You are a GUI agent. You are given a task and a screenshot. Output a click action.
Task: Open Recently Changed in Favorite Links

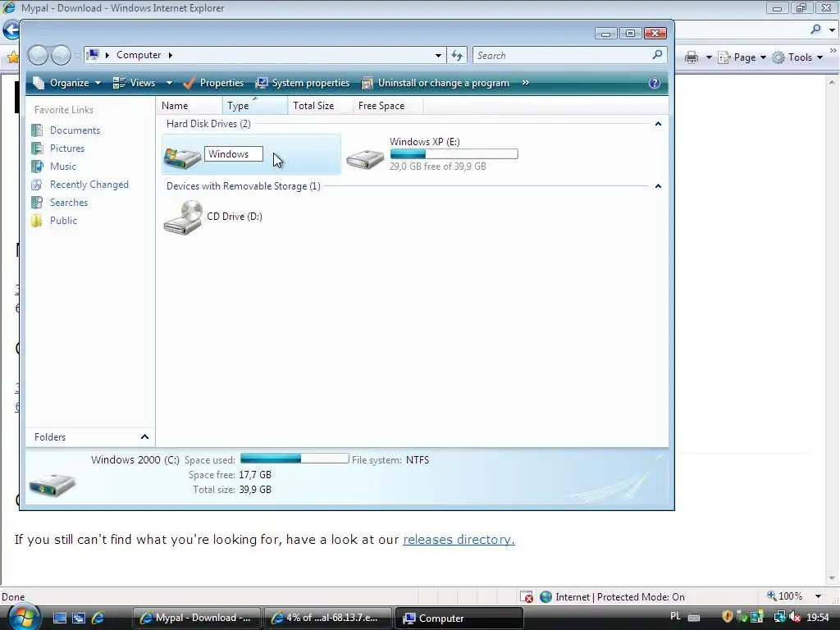pos(89,185)
